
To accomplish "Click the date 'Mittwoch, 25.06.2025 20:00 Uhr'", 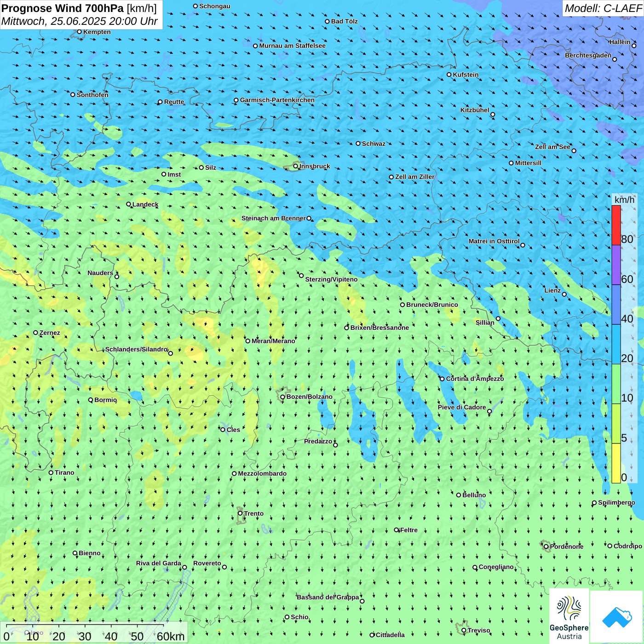I will [80, 21].
